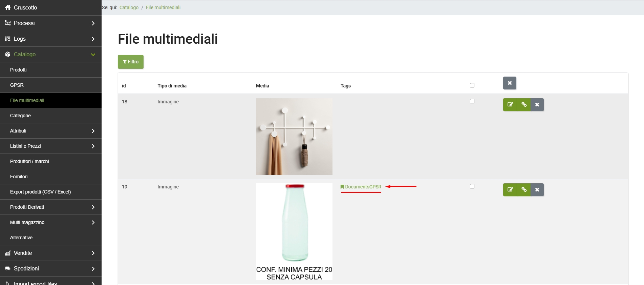
Task: Go to Cruscotto dashboard
Action: coord(51,7)
